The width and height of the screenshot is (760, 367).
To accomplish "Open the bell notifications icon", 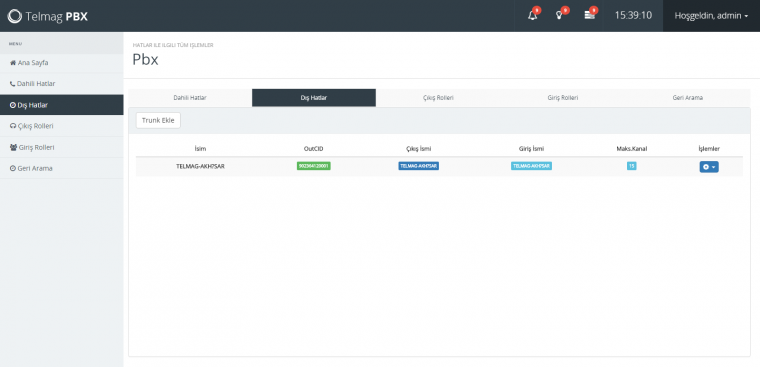I will (533, 16).
